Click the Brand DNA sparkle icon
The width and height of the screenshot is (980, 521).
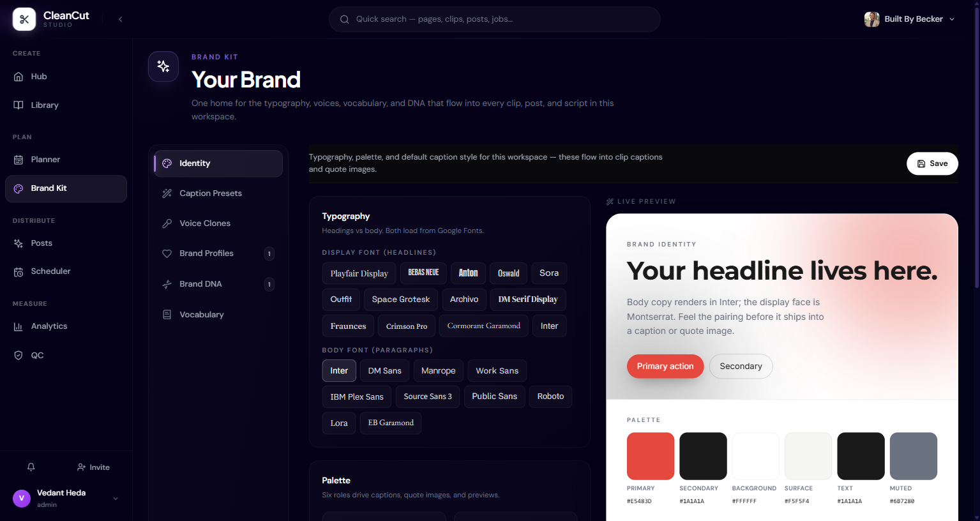point(167,284)
